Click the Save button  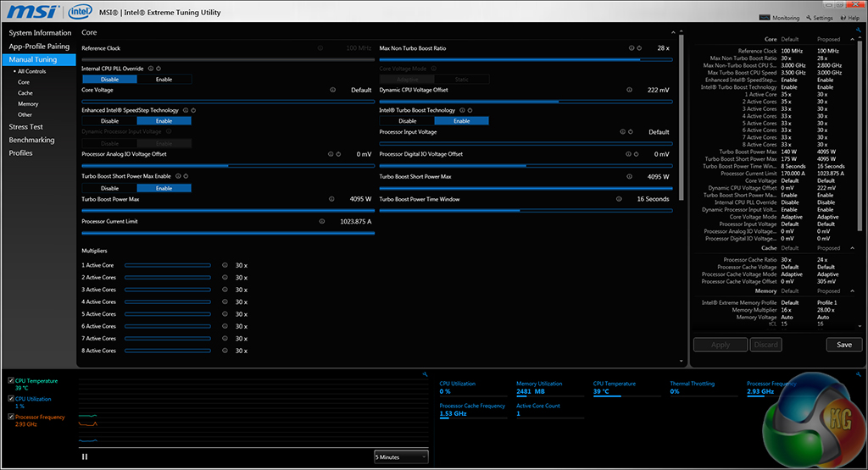(843, 345)
